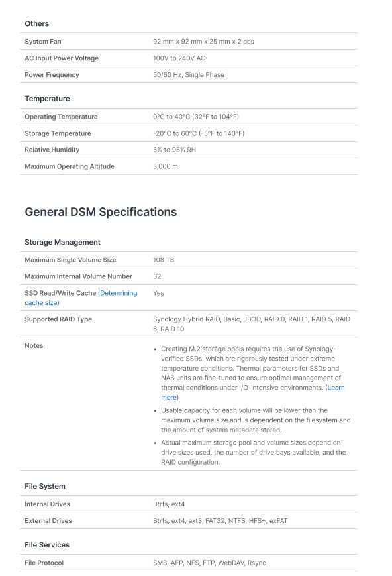The height and width of the screenshot is (576, 392).
Task: Click the Maximum Internal Volume Number label
Action: tap(79, 276)
